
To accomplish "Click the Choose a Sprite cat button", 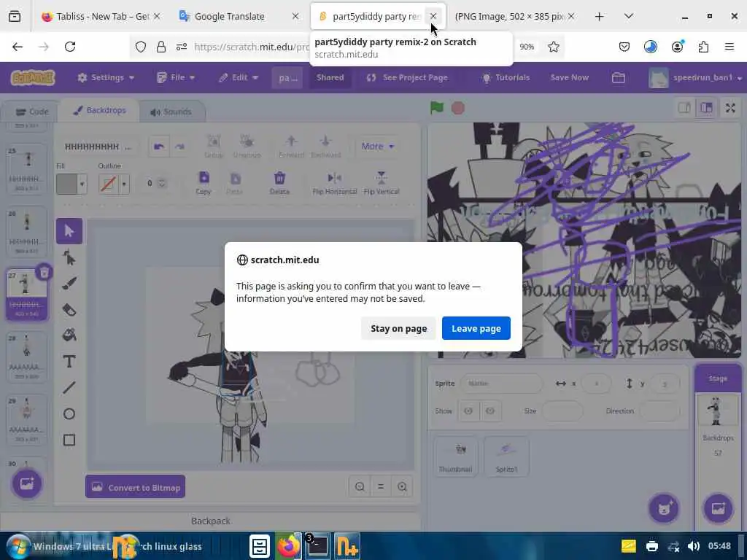I will click(x=664, y=508).
